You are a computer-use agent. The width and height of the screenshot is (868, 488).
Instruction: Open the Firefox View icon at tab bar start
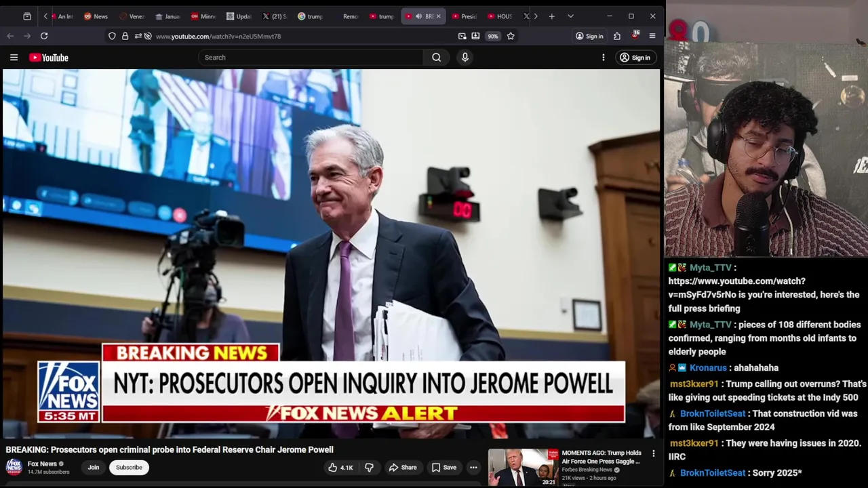coord(27,16)
